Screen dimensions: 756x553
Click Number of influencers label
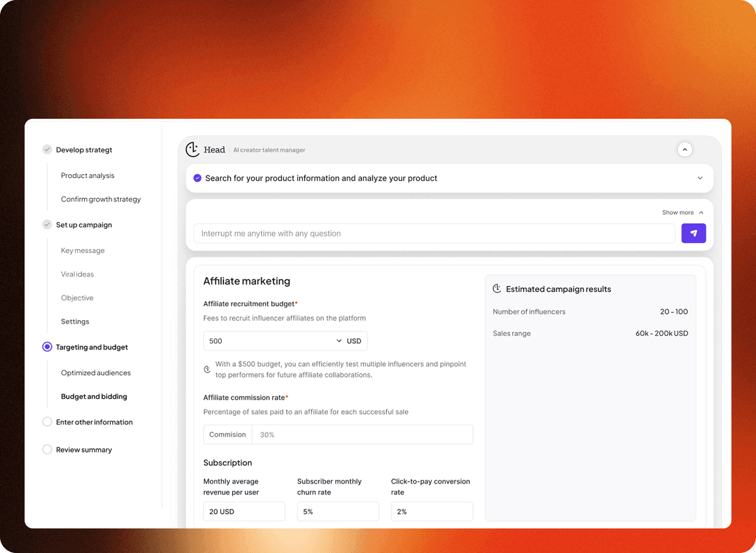(529, 312)
